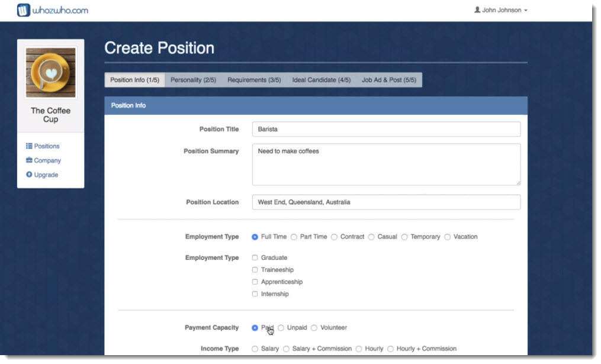This screenshot has width=601, height=364.
Task: Select the Part Time employment type
Action: pyautogui.click(x=294, y=237)
